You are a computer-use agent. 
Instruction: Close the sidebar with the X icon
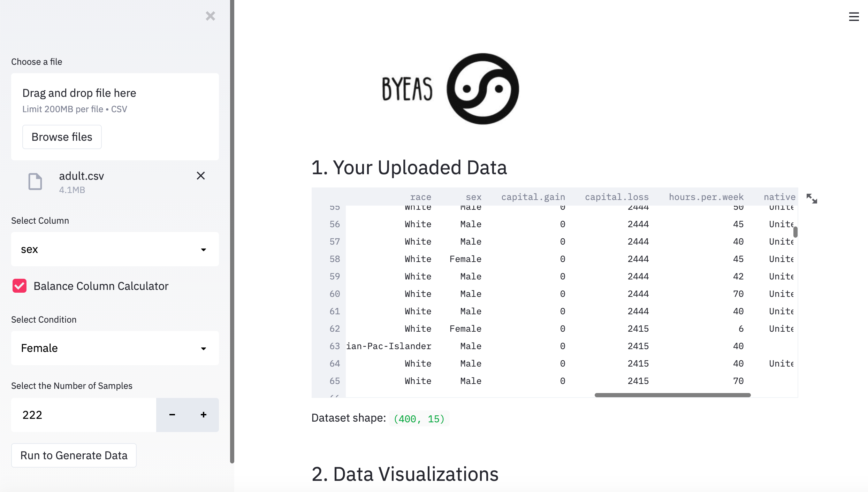210,16
